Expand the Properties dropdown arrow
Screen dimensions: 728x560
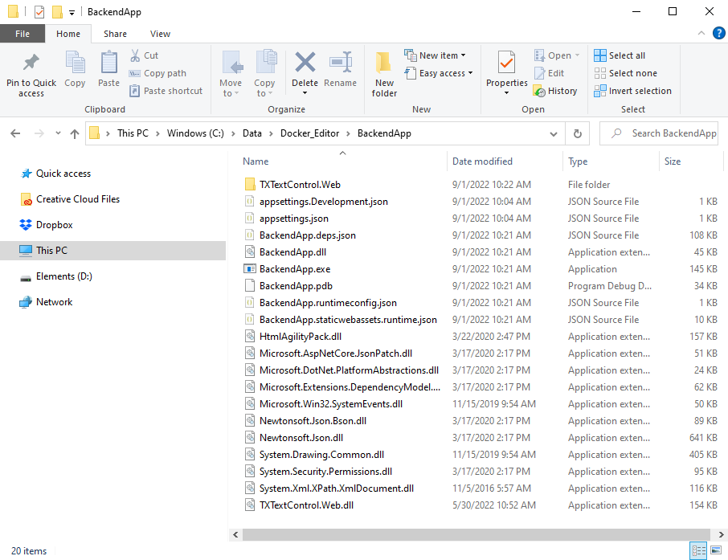point(506,93)
